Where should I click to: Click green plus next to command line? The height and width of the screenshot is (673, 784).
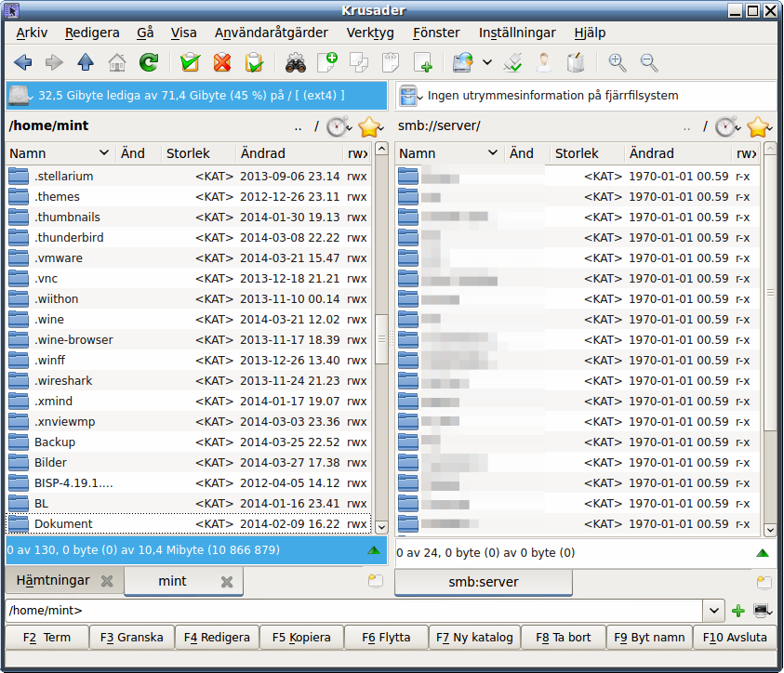738,611
